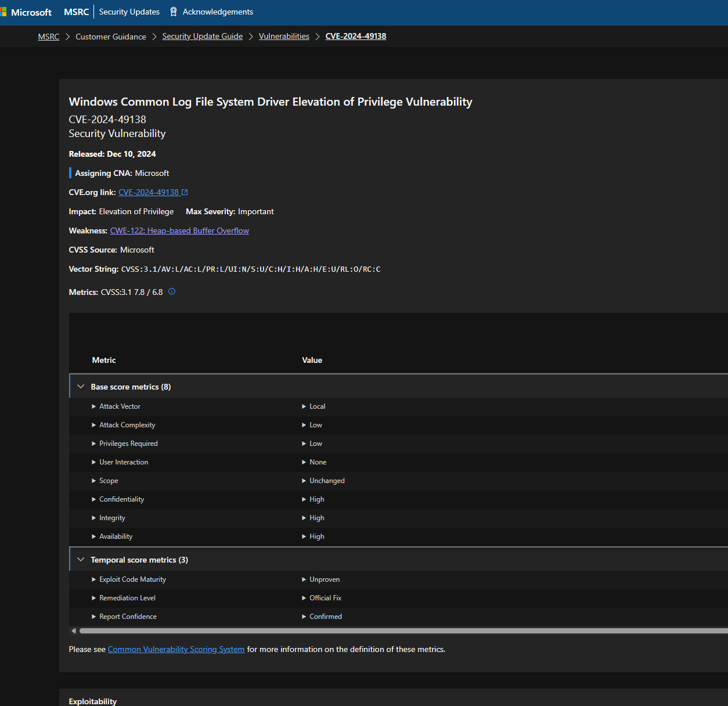Screen dimensions: 728x706
Task: Expand the Scope metric row
Action: pos(94,481)
